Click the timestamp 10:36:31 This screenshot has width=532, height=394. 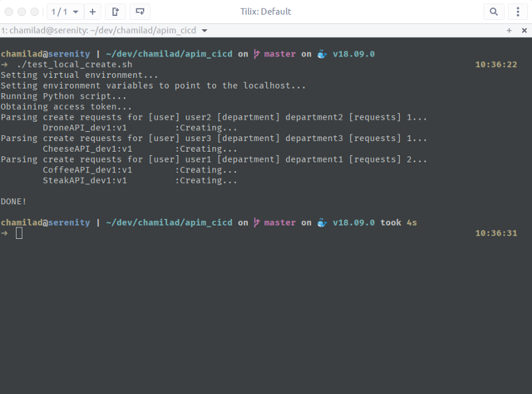point(496,234)
